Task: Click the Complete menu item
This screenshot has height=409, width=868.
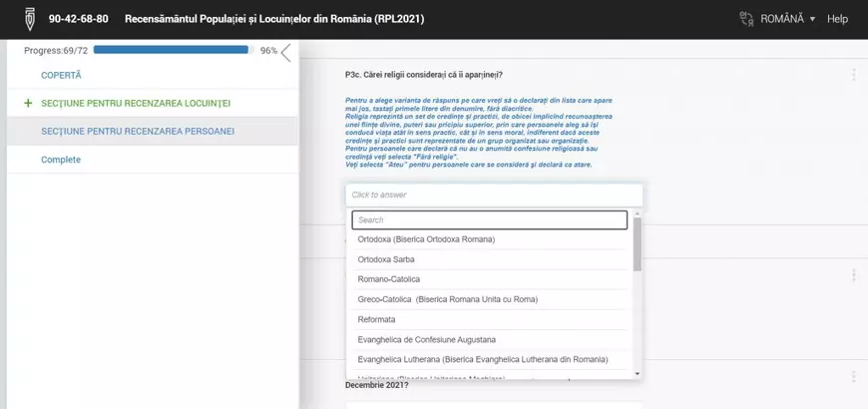Action: click(61, 160)
